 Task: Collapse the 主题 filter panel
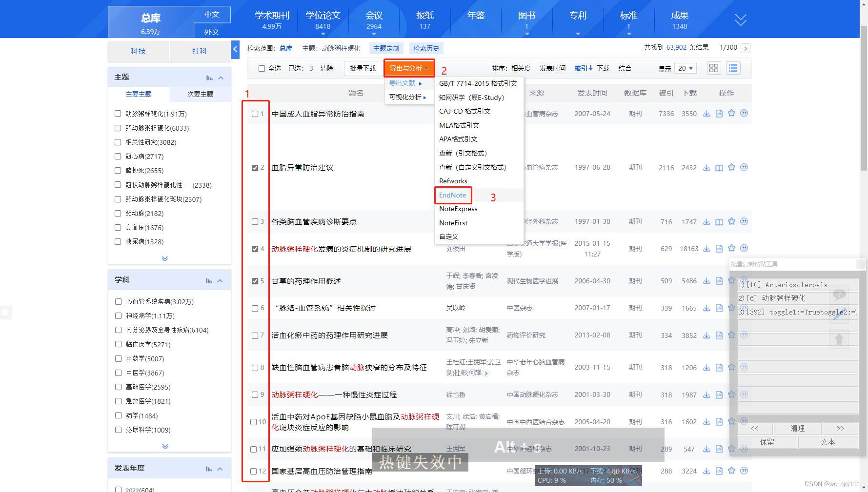pos(221,78)
